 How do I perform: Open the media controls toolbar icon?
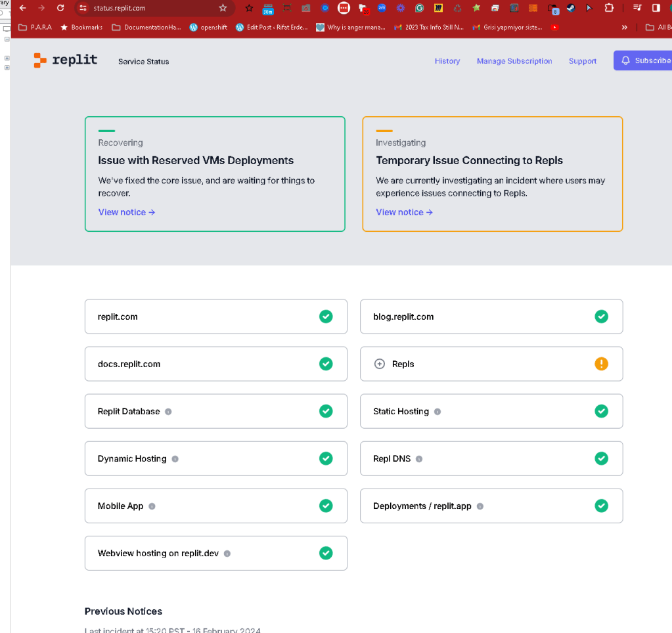pos(637,8)
